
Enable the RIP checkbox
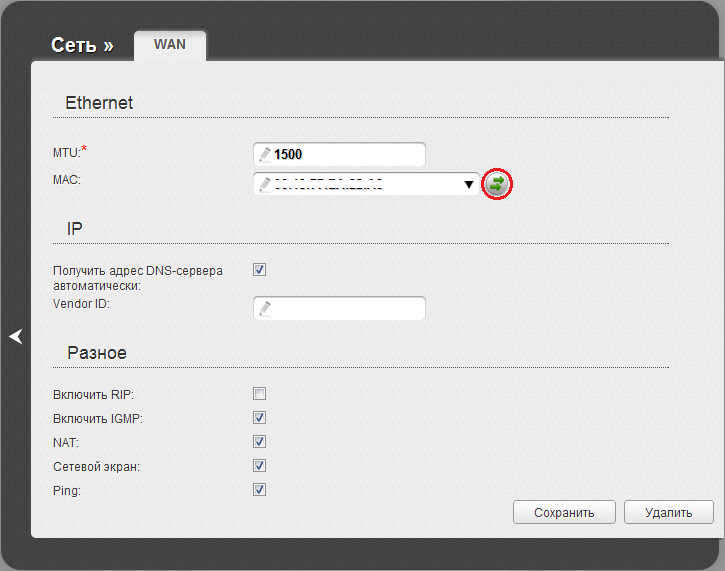tap(259, 394)
